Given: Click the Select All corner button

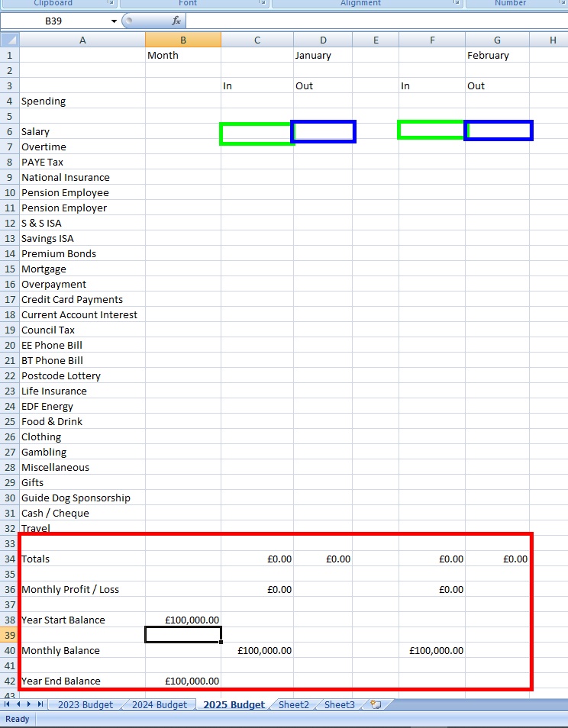Looking at the screenshot, I should (x=9, y=40).
